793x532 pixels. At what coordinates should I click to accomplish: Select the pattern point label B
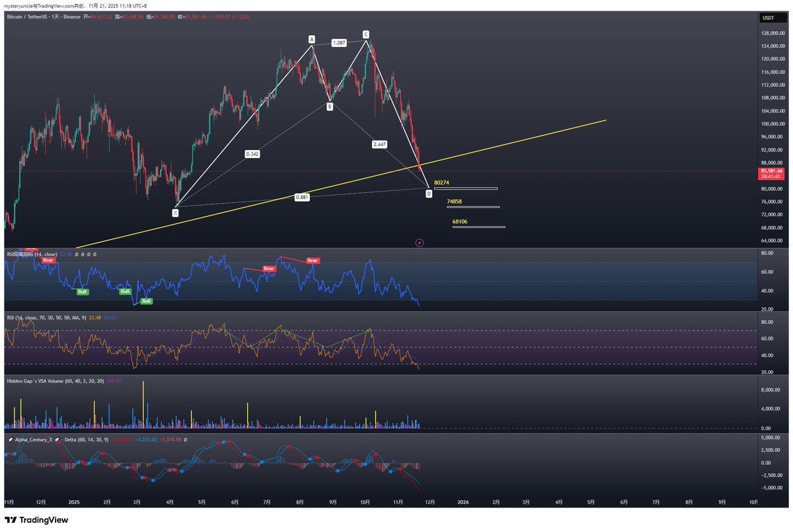click(330, 106)
